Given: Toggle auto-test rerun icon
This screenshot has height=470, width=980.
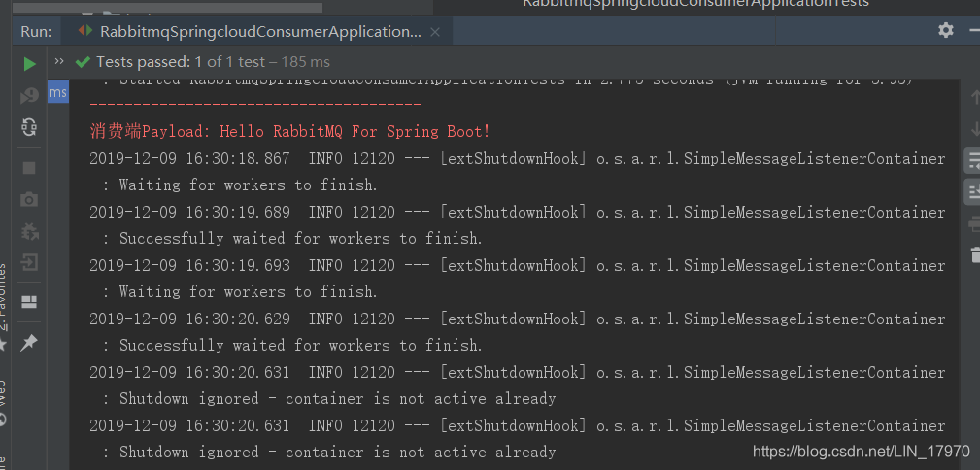Looking at the screenshot, I should tap(29, 127).
